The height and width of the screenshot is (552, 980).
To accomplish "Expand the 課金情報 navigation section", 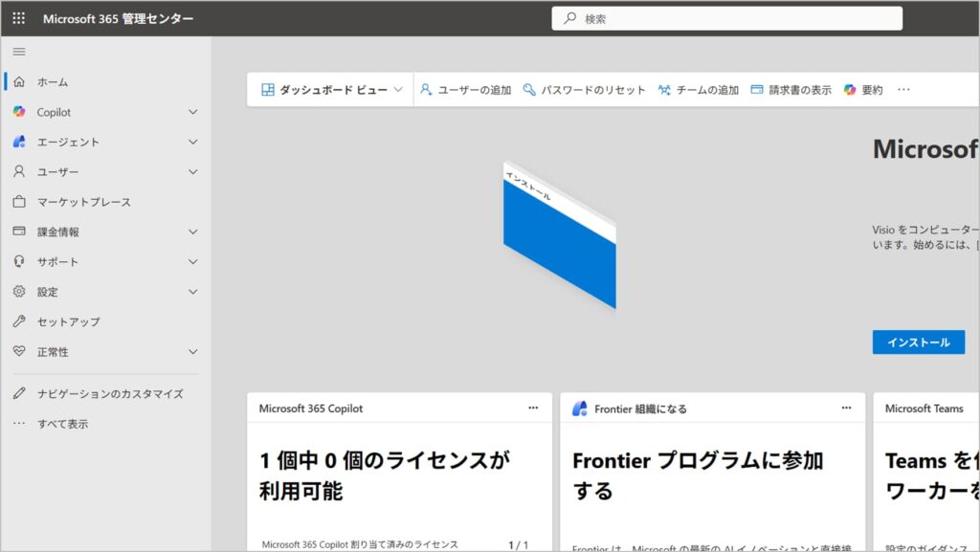I will (x=192, y=232).
